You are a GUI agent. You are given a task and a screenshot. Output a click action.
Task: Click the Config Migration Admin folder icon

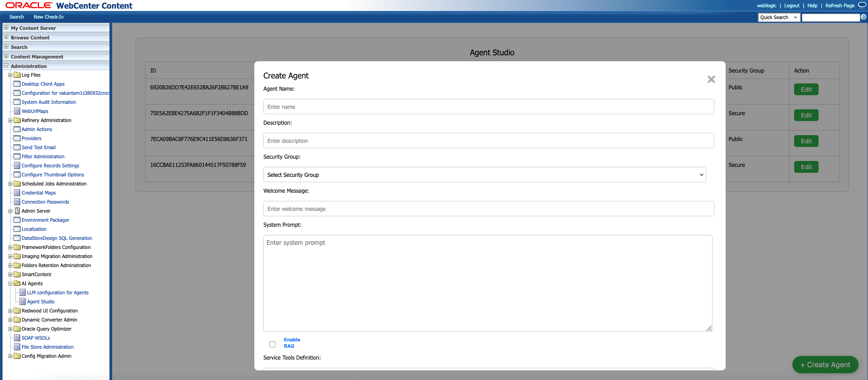pyautogui.click(x=17, y=356)
